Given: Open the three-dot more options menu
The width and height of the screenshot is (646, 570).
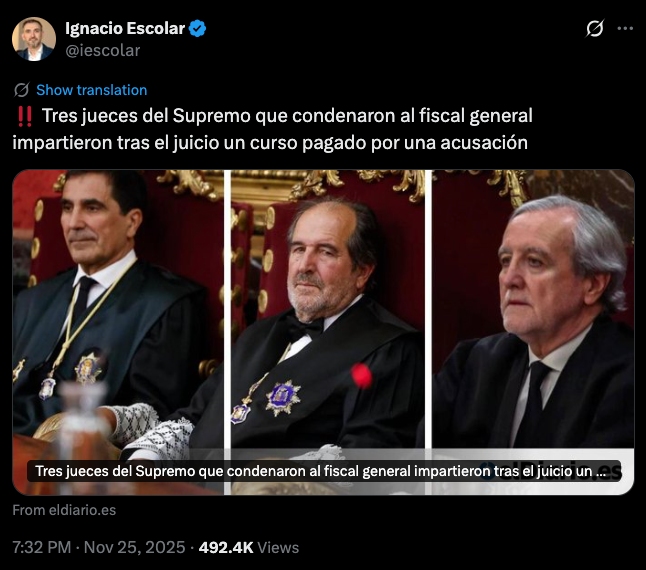Looking at the screenshot, I should click(625, 28).
